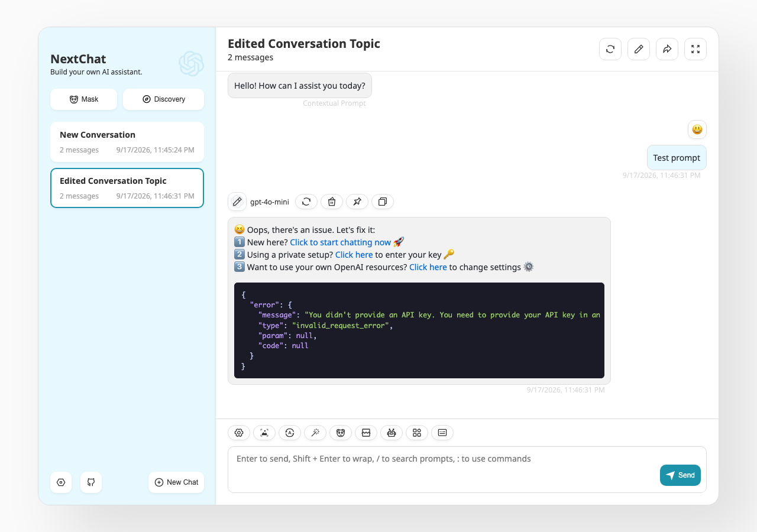Open plugins four-squares icon
The height and width of the screenshot is (532, 757).
pyautogui.click(x=417, y=433)
